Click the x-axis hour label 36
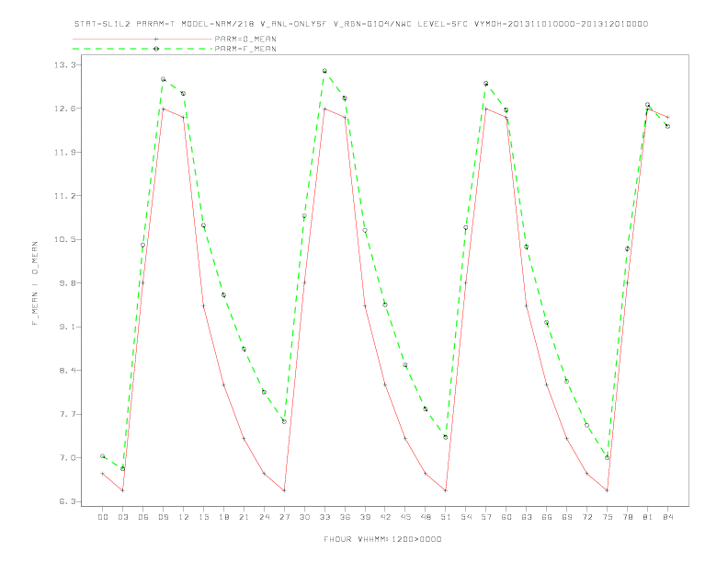 [x=345, y=517]
